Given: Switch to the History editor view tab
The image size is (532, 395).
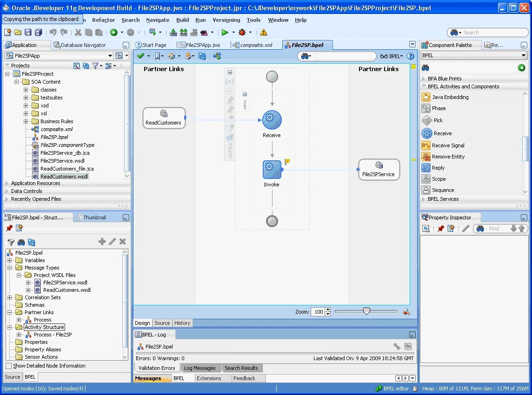Looking at the screenshot, I should point(182,323).
